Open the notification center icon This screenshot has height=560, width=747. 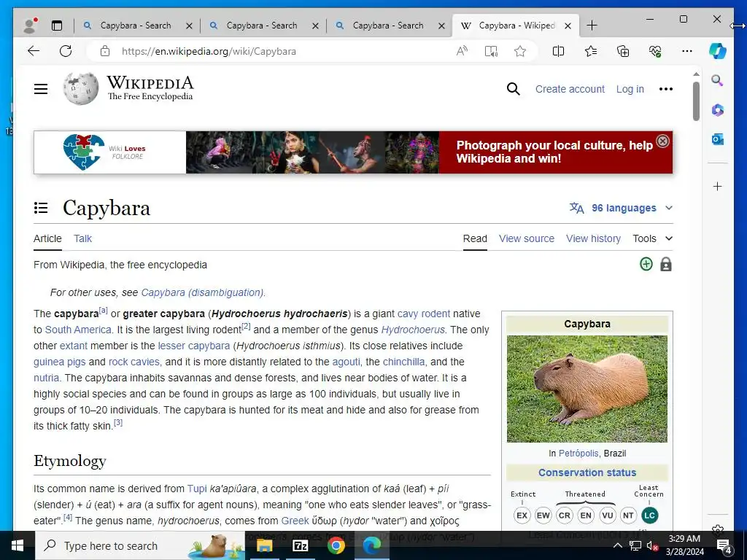click(724, 545)
